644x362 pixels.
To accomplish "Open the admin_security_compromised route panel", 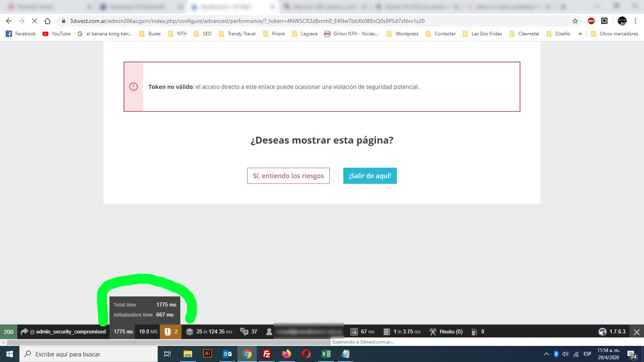I will pyautogui.click(x=63, y=331).
